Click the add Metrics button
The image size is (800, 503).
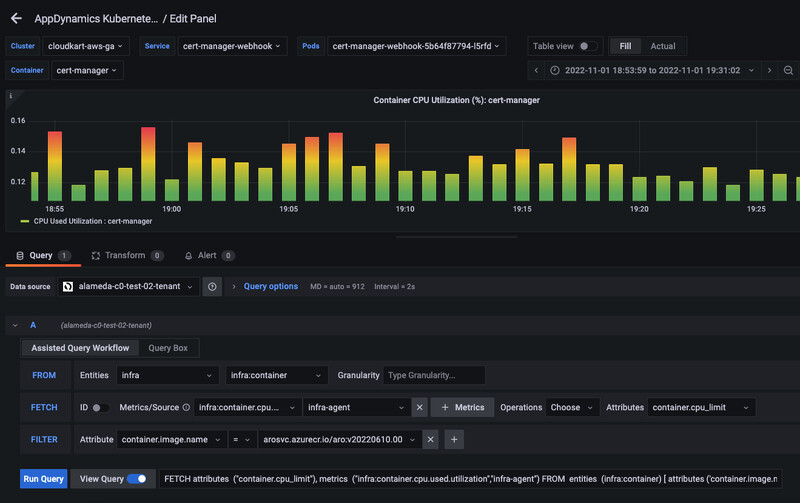(x=462, y=407)
